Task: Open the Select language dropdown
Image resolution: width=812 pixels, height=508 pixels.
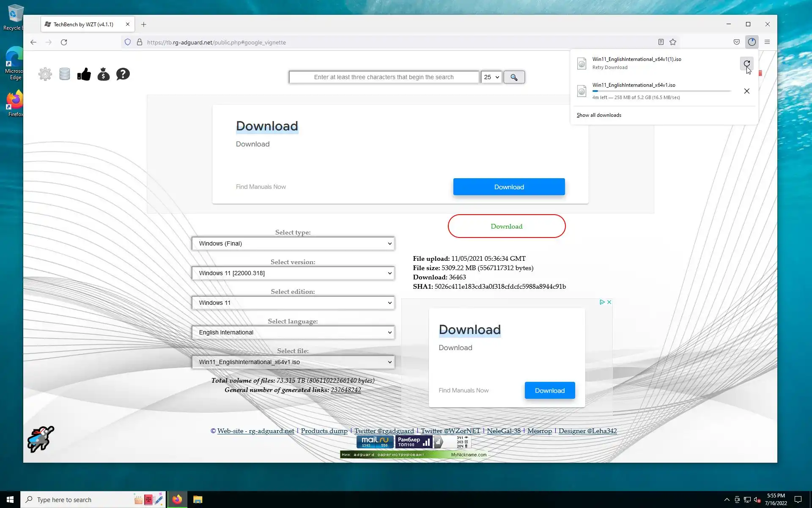Action: click(x=293, y=332)
